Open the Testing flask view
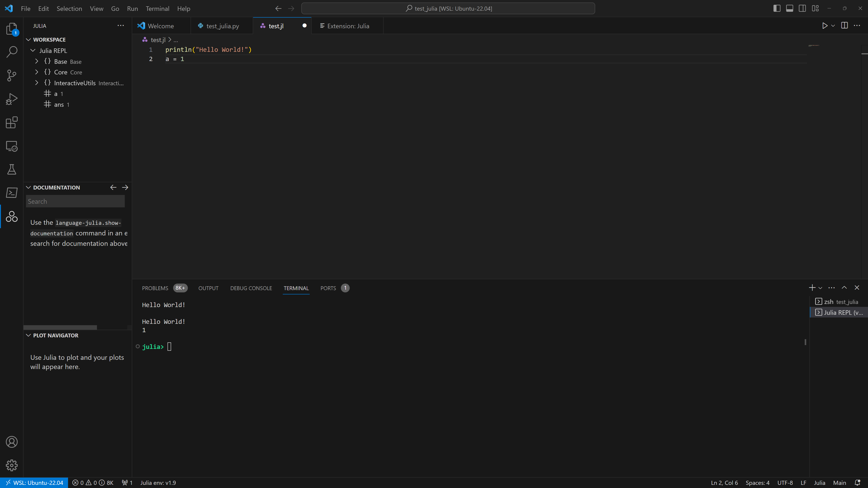Image resolution: width=868 pixels, height=488 pixels. click(12, 169)
